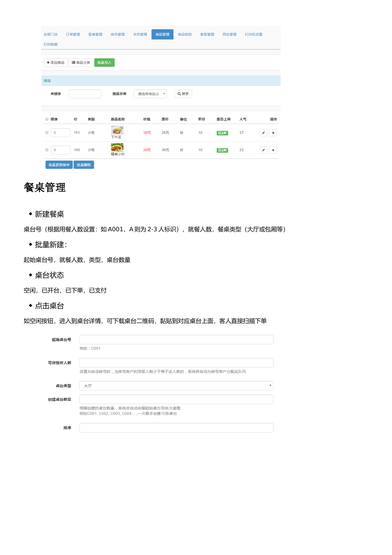Image resolution: width=392 pixels, height=555 pixels.
Task: Tick the checkbox for product ID 151
Action: [x=47, y=133]
